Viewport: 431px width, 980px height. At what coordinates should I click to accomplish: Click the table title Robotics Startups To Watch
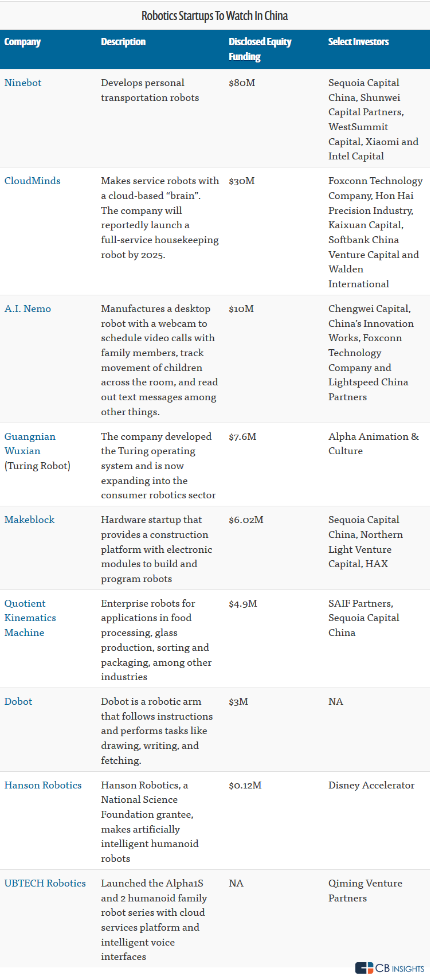coord(215,15)
